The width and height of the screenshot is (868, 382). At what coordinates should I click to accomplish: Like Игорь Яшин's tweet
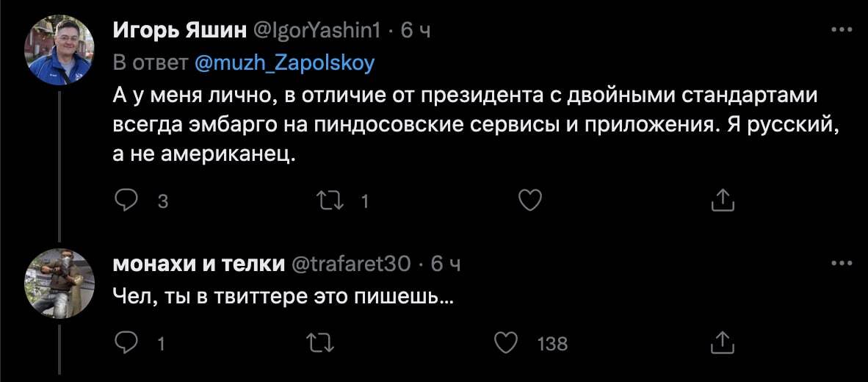pyautogui.click(x=529, y=200)
